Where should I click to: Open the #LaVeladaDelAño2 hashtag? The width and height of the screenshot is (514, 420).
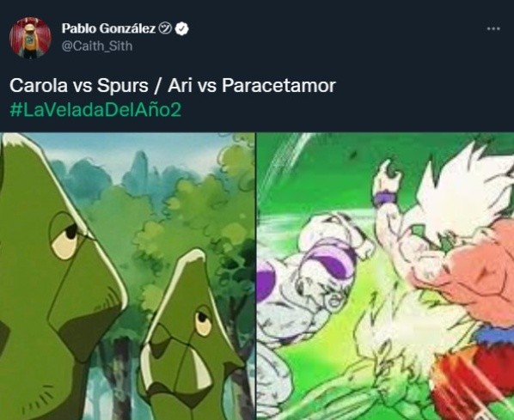pos(95,109)
